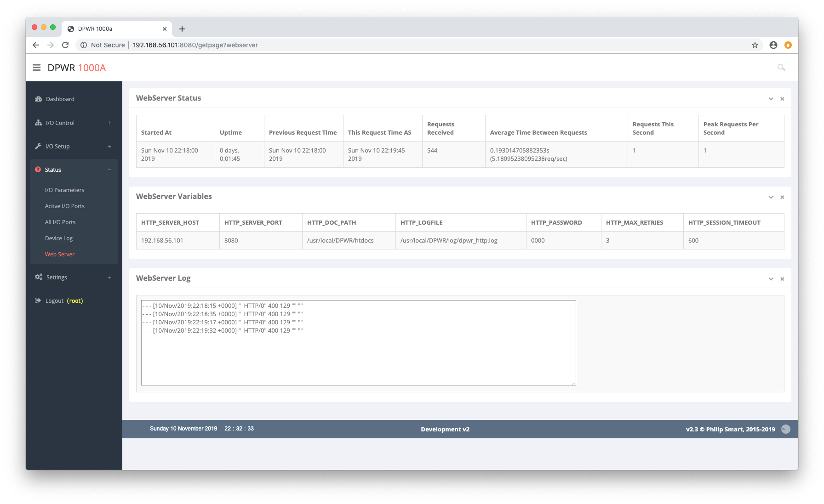The height and width of the screenshot is (504, 824).
Task: Click the browser bookmark star
Action: (755, 45)
